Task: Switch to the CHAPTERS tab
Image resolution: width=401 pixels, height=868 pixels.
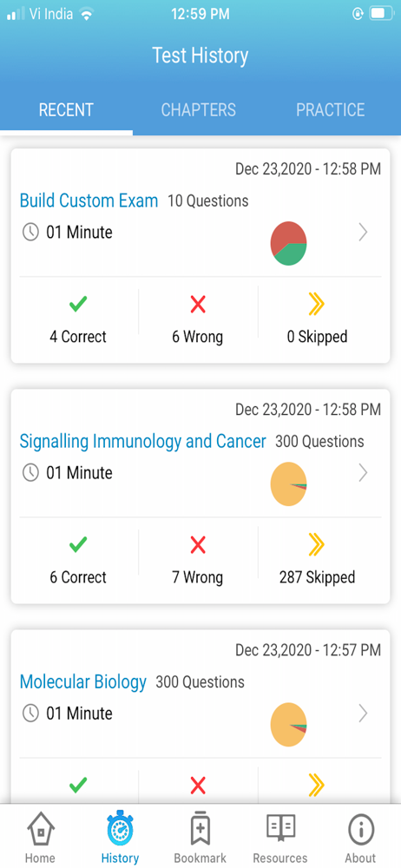Action: 198,109
